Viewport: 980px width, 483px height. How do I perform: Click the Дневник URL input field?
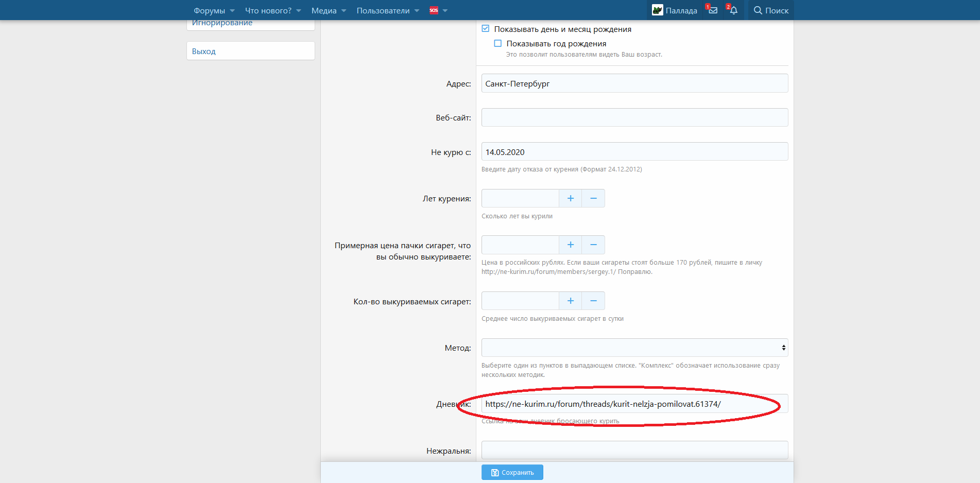point(634,404)
